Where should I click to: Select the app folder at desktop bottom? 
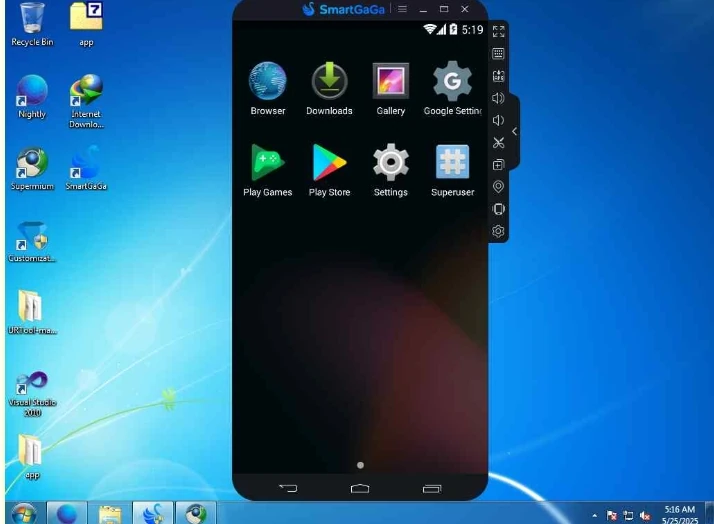click(x=31, y=457)
